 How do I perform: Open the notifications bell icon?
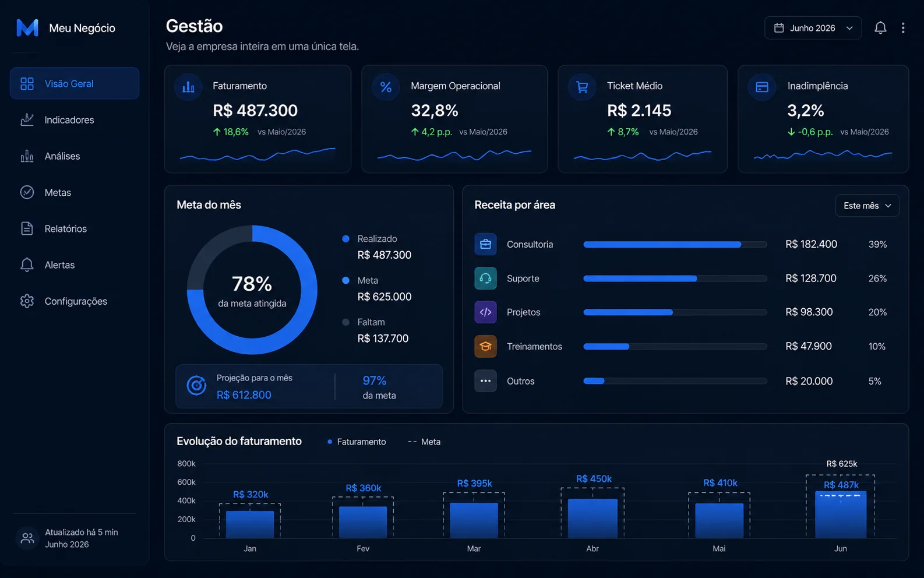click(880, 28)
